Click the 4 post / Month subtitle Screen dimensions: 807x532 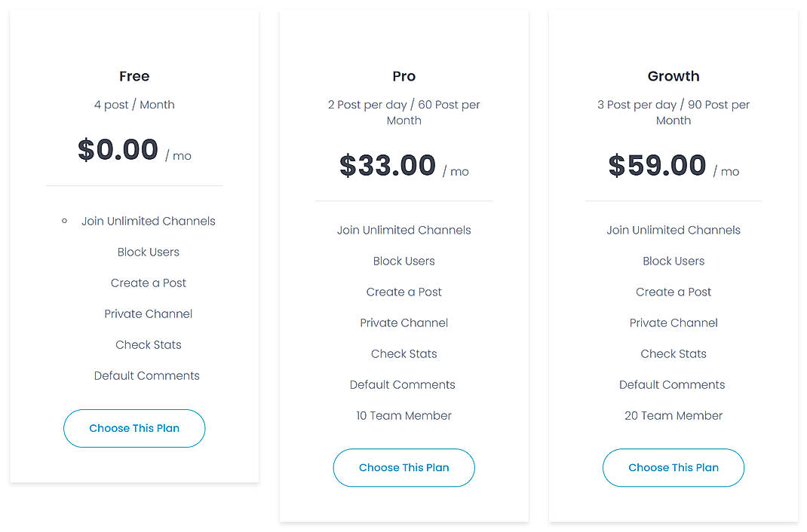coord(134,105)
